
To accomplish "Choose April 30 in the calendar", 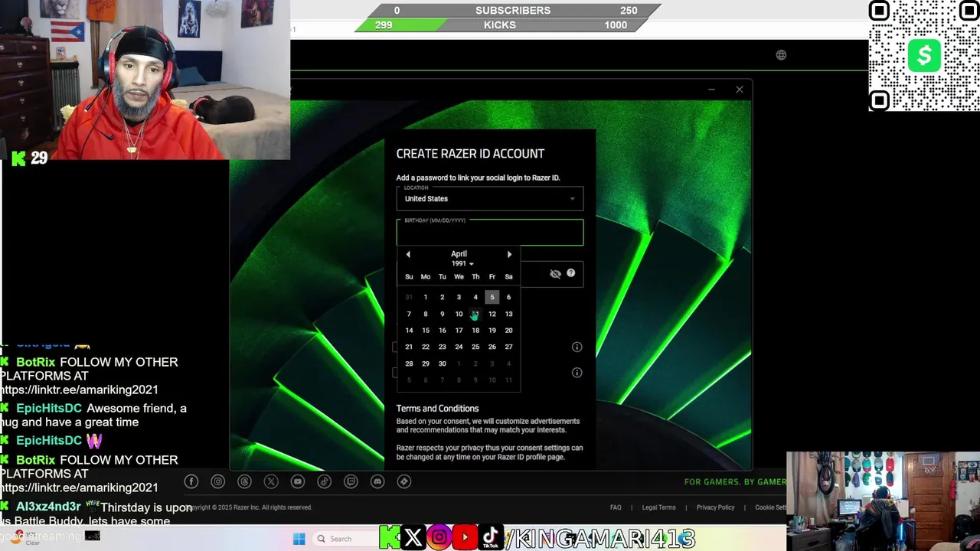I will [442, 364].
